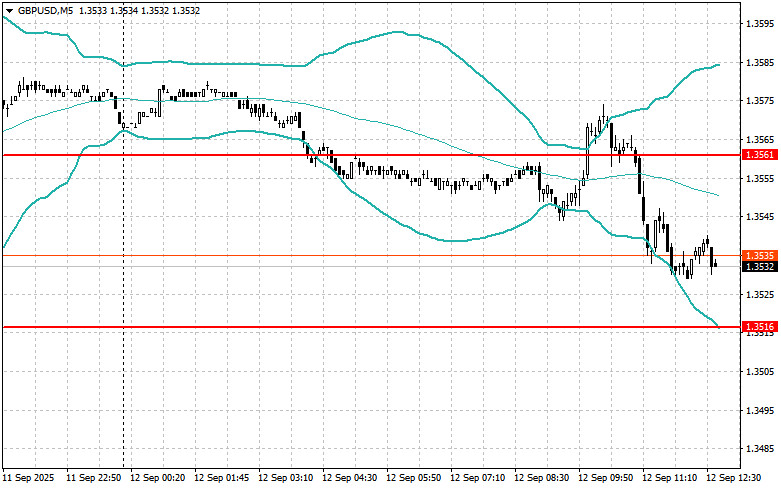This screenshot has width=781, height=489.
Task: Click the '12 Sep 08:30' time axis label
Action: coord(541,478)
